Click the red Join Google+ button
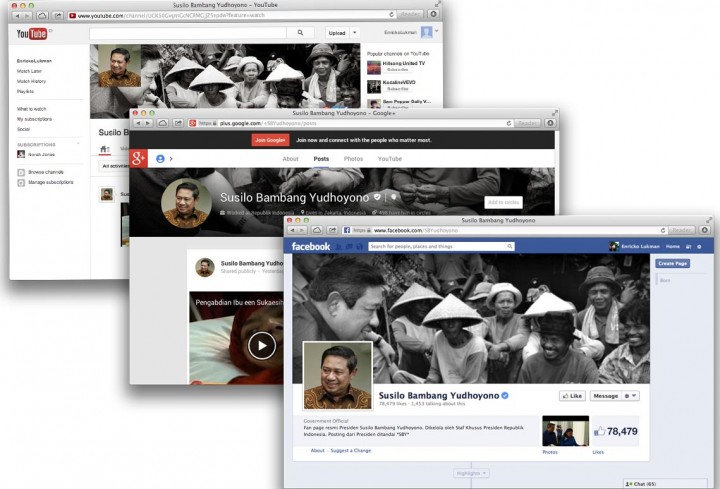Screen dimensions: 720x489 [270, 140]
